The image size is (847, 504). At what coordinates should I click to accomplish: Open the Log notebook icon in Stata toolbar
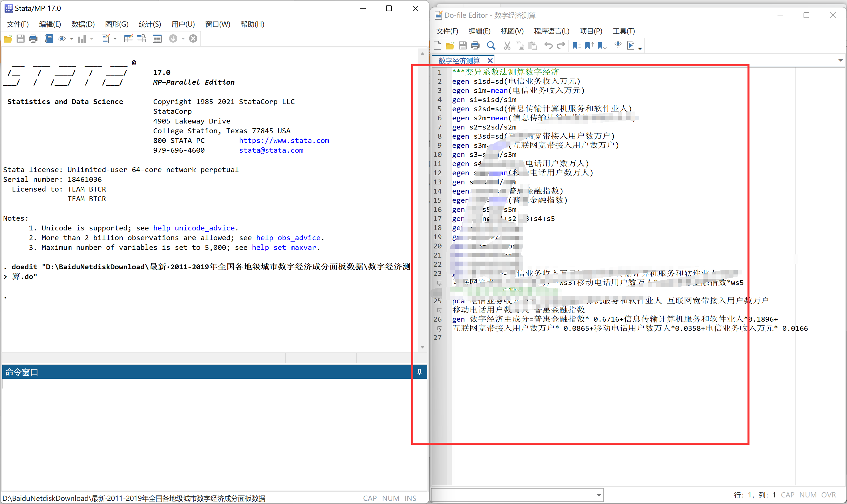pyautogui.click(x=49, y=39)
